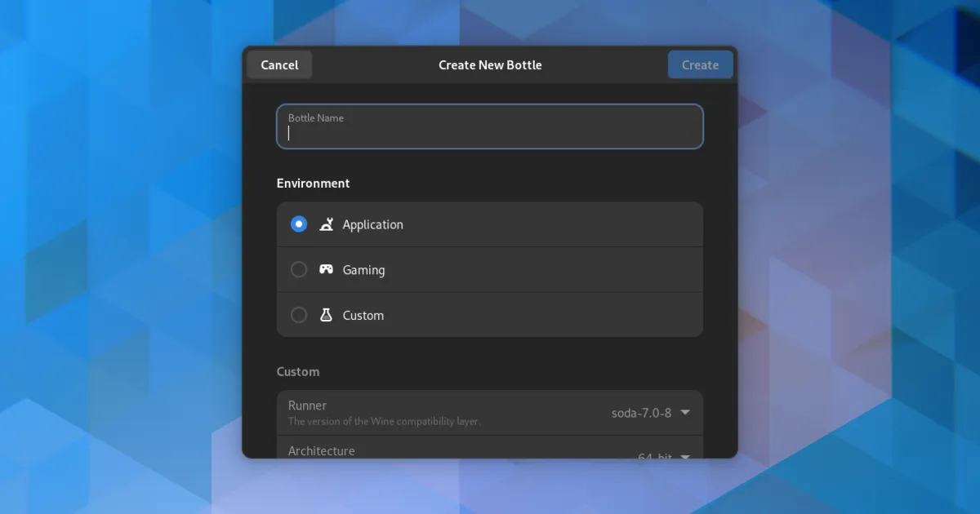This screenshot has height=514, width=980.
Task: Open the Runner dropdown arrow
Action: 685,413
